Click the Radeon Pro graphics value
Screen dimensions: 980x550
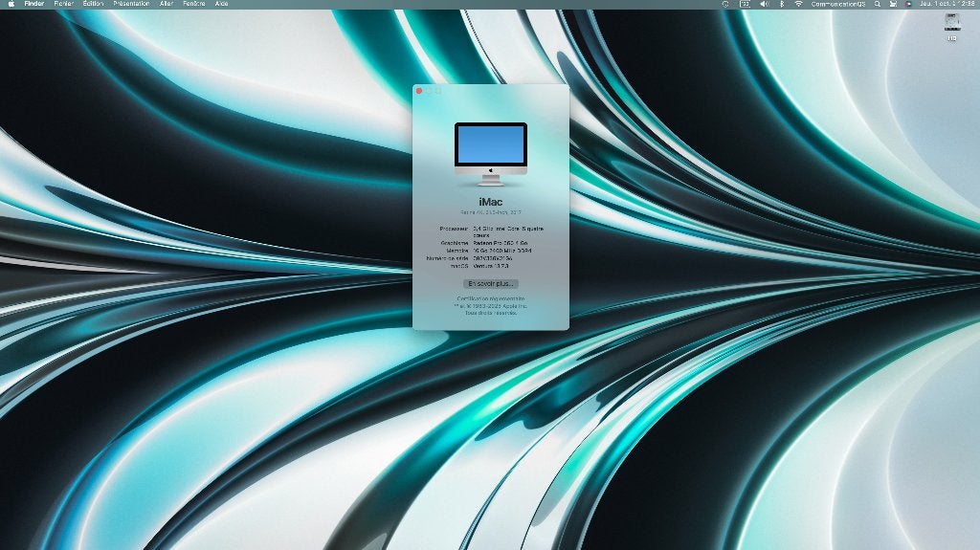coord(500,243)
